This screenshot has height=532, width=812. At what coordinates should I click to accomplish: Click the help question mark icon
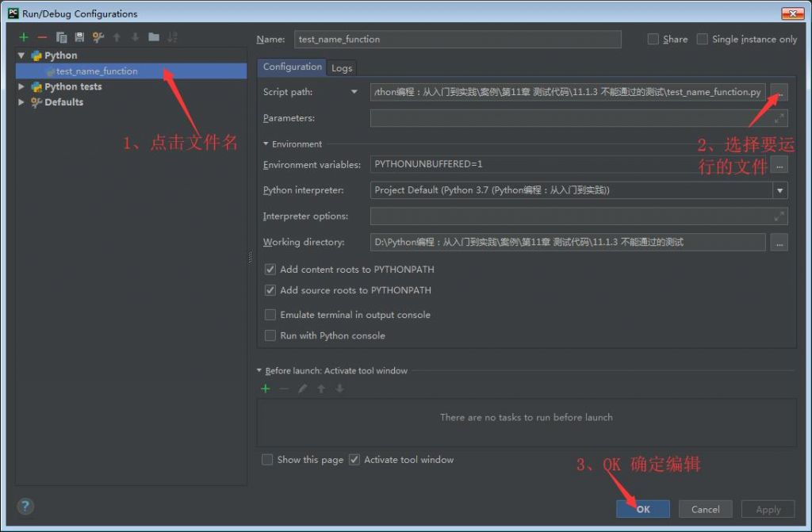(x=25, y=507)
